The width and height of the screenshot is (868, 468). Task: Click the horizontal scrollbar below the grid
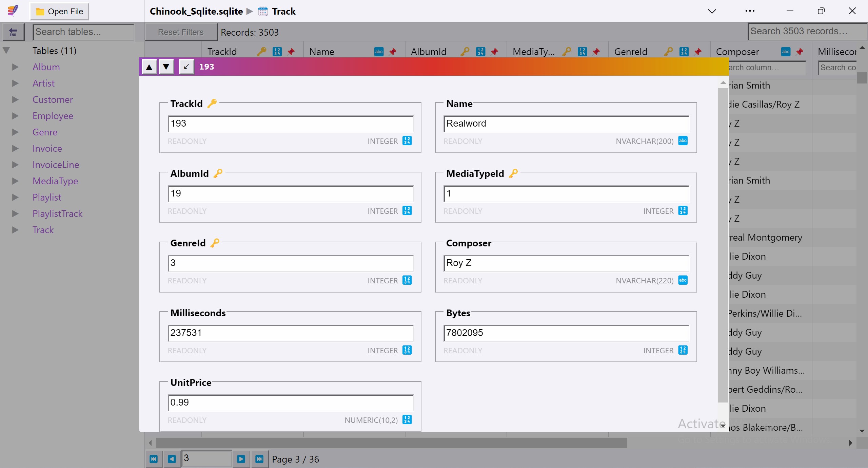tap(391, 443)
